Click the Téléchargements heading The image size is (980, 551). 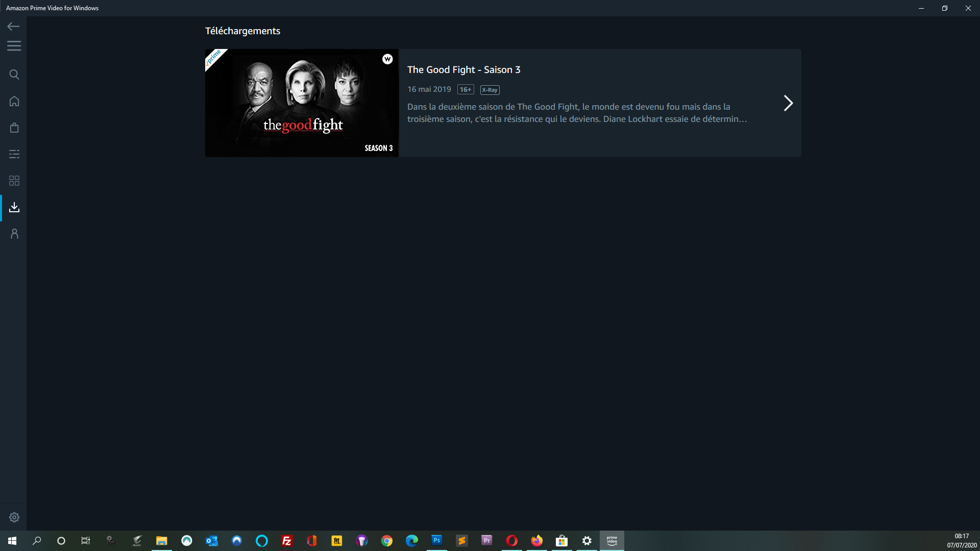point(242,31)
